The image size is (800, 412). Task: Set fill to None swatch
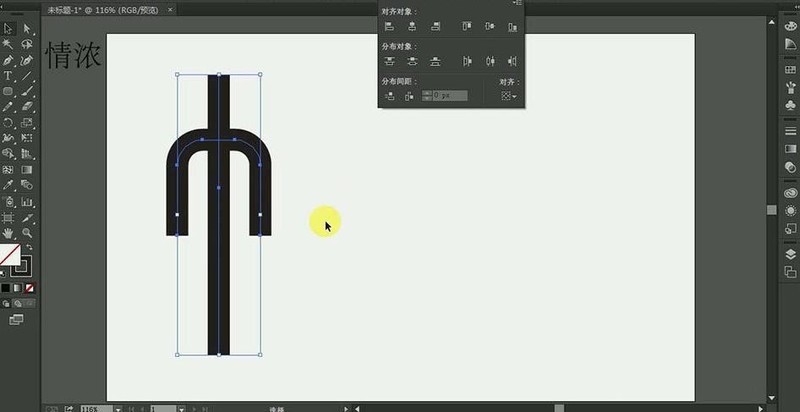(30, 288)
